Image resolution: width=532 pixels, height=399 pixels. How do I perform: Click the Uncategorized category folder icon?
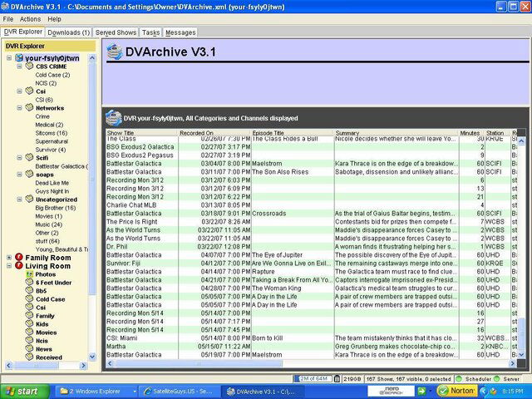pyautogui.click(x=30, y=199)
